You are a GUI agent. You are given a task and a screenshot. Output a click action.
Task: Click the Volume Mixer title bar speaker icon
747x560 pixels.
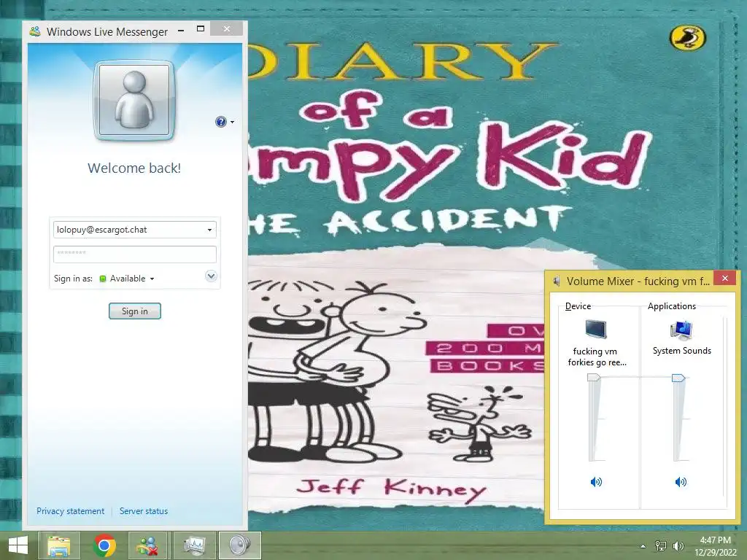557,281
